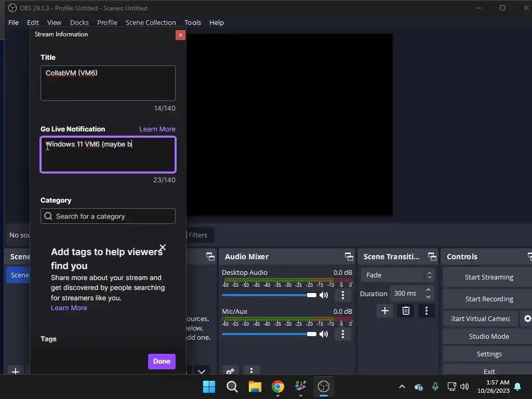
Task: Open system volume tray icon
Action: (464, 387)
